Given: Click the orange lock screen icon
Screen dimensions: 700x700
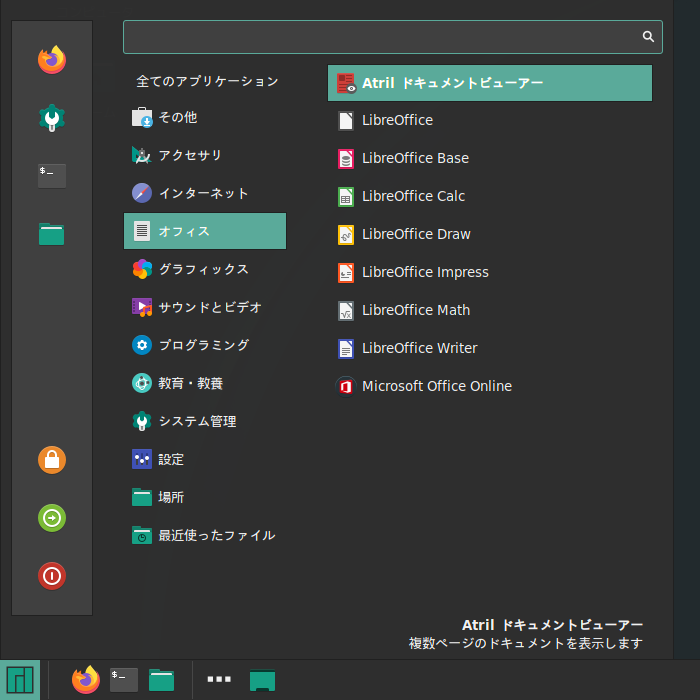Looking at the screenshot, I should 52,460.
